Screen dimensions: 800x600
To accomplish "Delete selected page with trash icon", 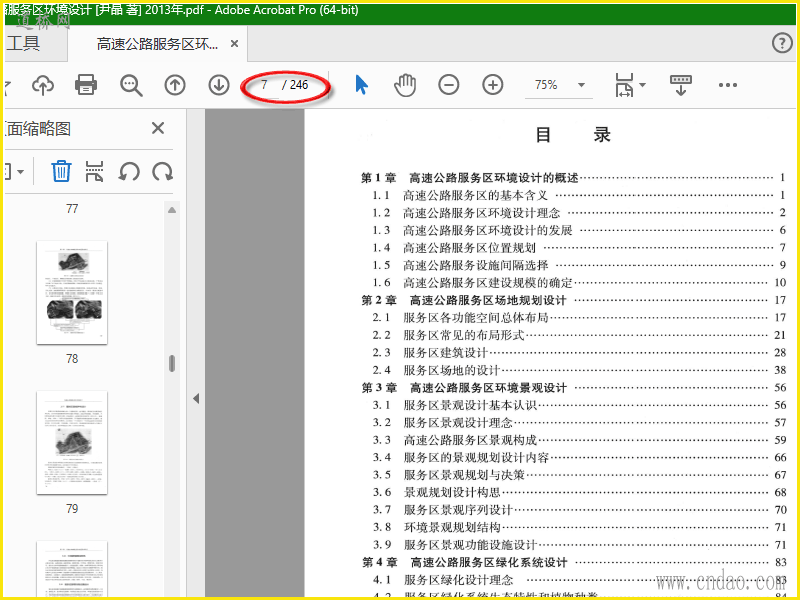I will [x=61, y=171].
